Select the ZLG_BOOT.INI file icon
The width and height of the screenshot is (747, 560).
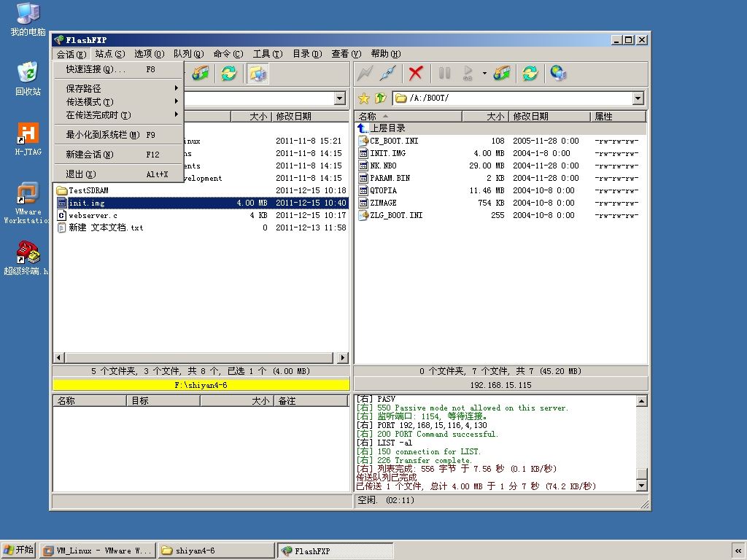[363, 215]
